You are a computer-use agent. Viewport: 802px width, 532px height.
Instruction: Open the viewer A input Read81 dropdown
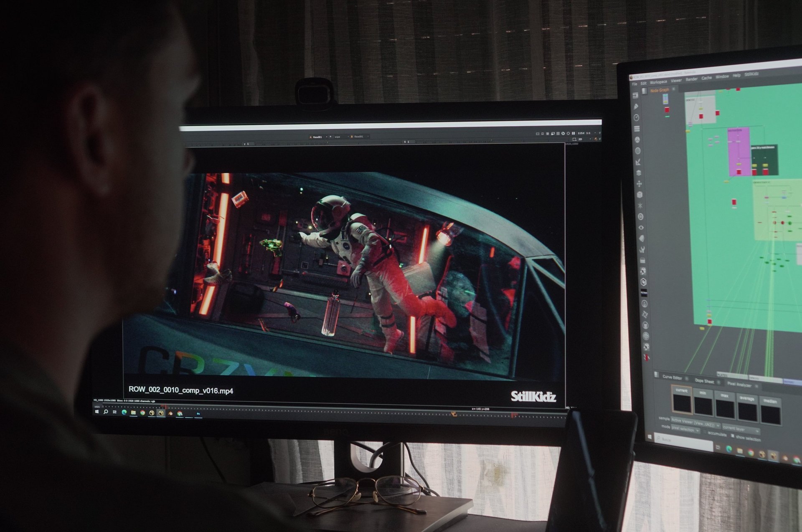click(x=318, y=137)
